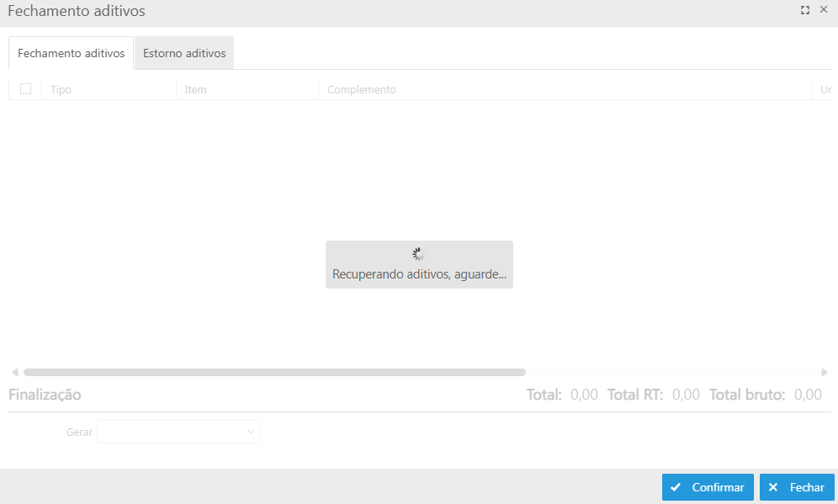
Task: Toggle the select-all checkbox in grid header
Action: click(25, 89)
